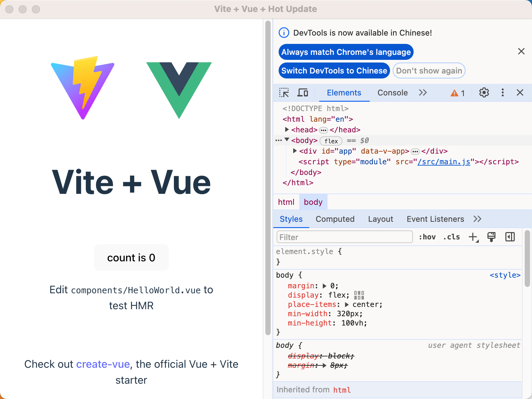Image resolution: width=532 pixels, height=399 pixels.
Task: Open DevTools settings gear
Action: coord(484,92)
